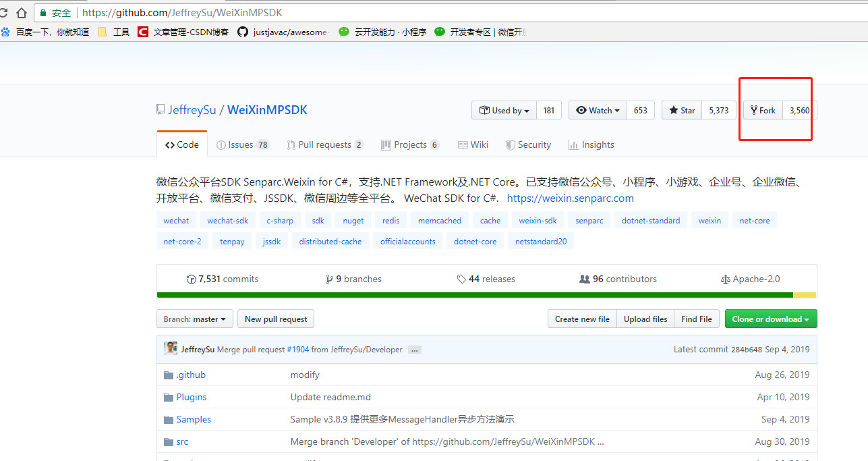Switch to the Issues tab

click(243, 144)
